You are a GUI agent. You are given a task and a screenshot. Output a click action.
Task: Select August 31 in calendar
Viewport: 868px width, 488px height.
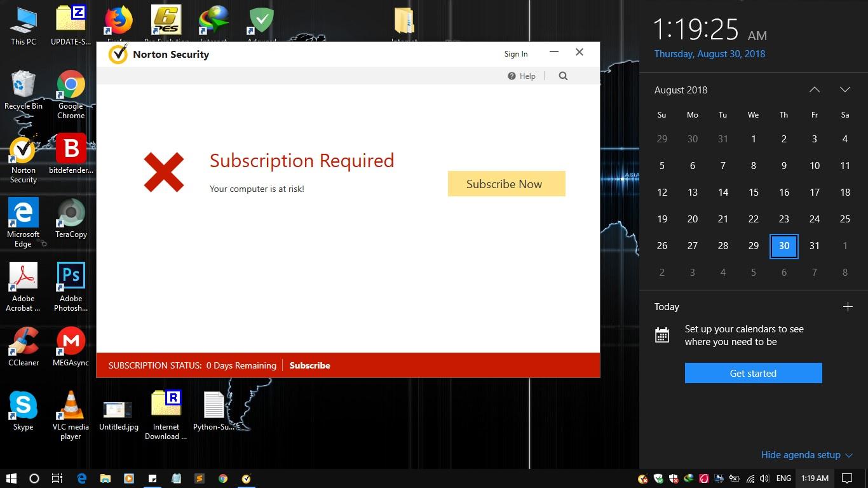[x=815, y=246]
